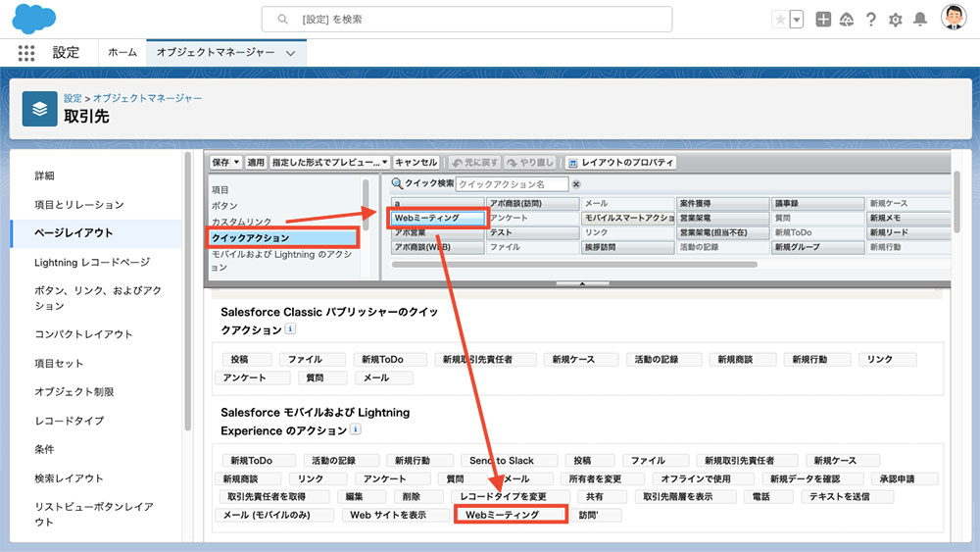Viewport: 980px width, 552px height.
Task: Open the App Launcher grid icon
Action: tap(26, 53)
